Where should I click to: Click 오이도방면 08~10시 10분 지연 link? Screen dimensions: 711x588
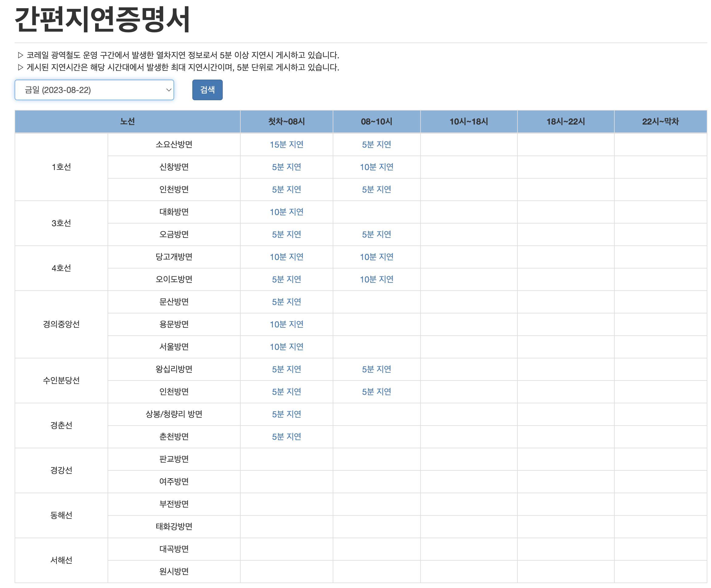[376, 279]
